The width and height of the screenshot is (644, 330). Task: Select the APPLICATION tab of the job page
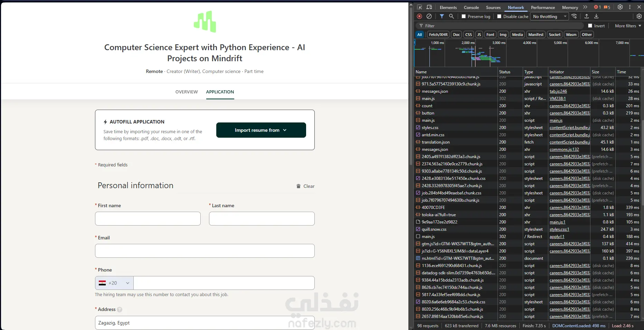pyautogui.click(x=220, y=92)
